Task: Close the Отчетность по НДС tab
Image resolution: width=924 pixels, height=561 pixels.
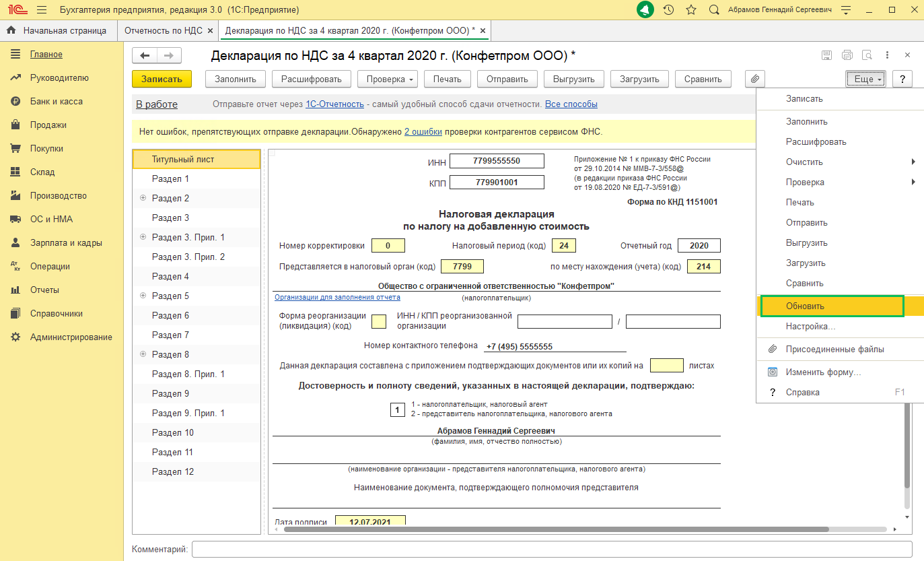Action: [x=210, y=30]
